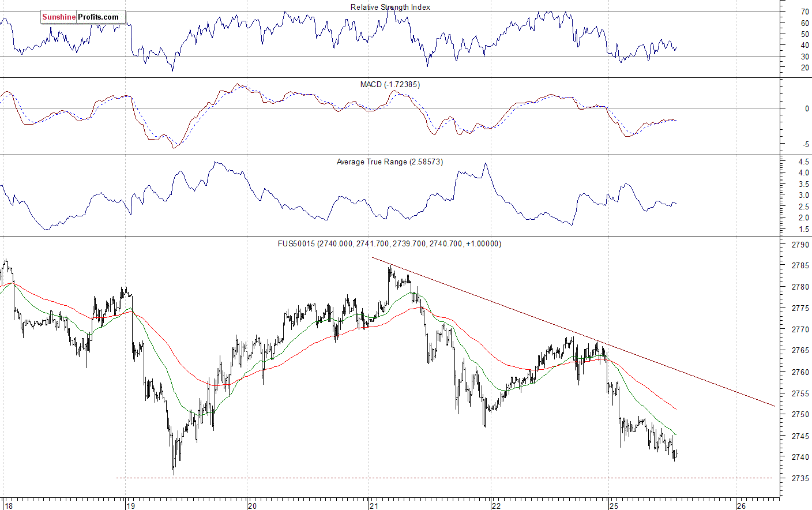Click date label 19 on time axis
812x510 pixels.
click(x=131, y=506)
